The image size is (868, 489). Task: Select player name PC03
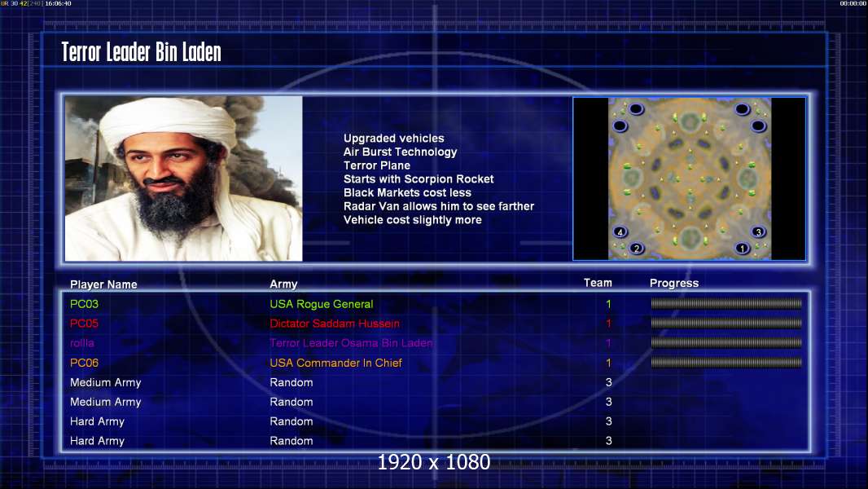pos(84,304)
